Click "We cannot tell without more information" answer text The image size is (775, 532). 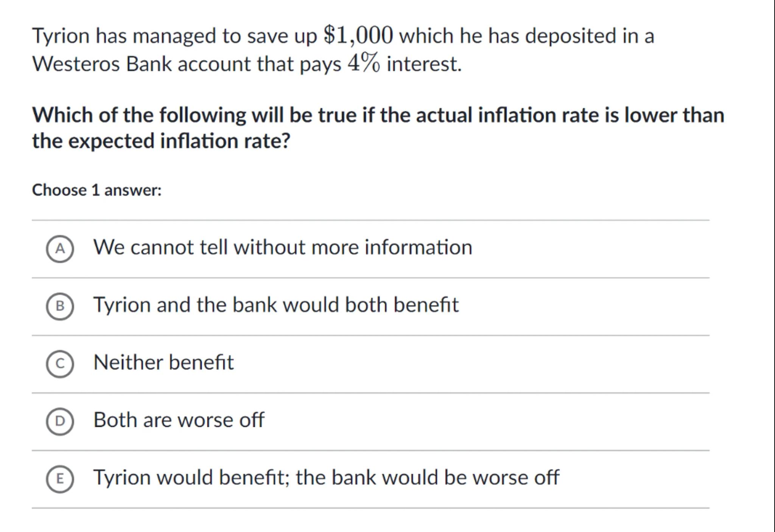pyautogui.click(x=283, y=248)
